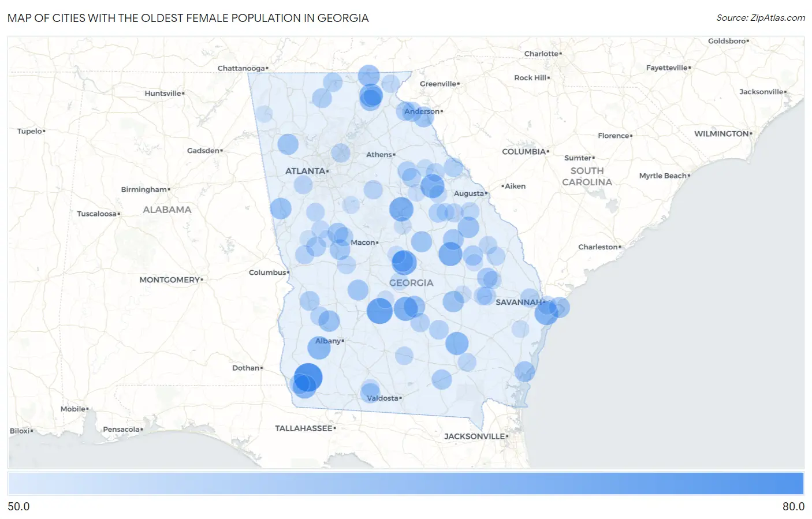The image size is (812, 519).
Task: Click the Myrtle Beach label
Action: [663, 176]
